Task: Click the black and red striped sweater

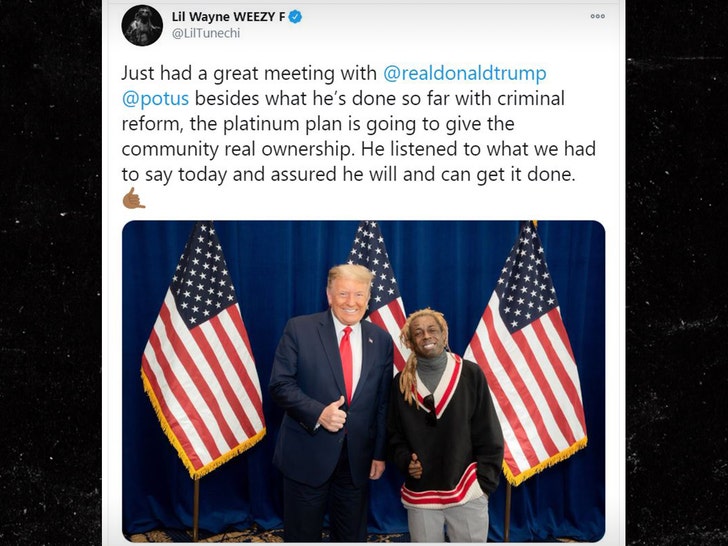Action: click(445, 432)
